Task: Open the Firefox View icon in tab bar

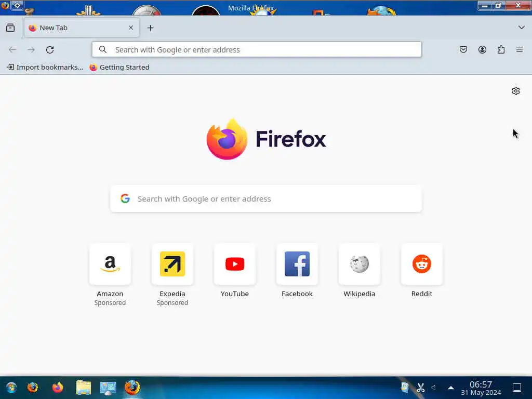Action: click(10, 28)
